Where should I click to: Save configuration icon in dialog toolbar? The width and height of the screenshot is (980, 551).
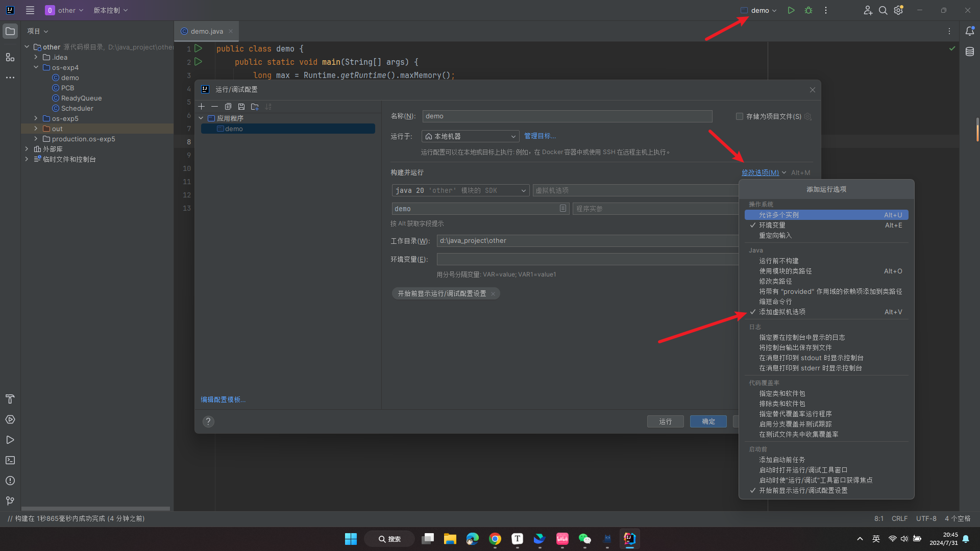tap(241, 107)
